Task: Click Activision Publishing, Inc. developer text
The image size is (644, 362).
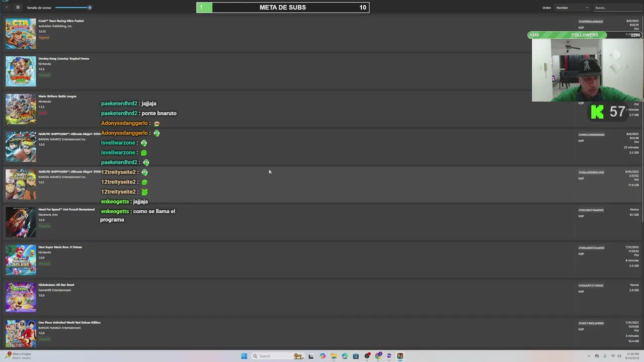Action: point(55,26)
